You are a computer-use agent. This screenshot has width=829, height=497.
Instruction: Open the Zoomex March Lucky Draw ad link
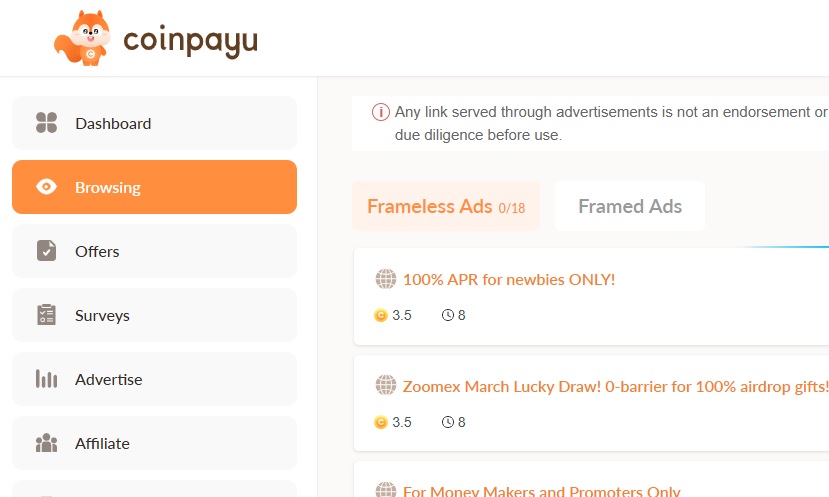(615, 386)
